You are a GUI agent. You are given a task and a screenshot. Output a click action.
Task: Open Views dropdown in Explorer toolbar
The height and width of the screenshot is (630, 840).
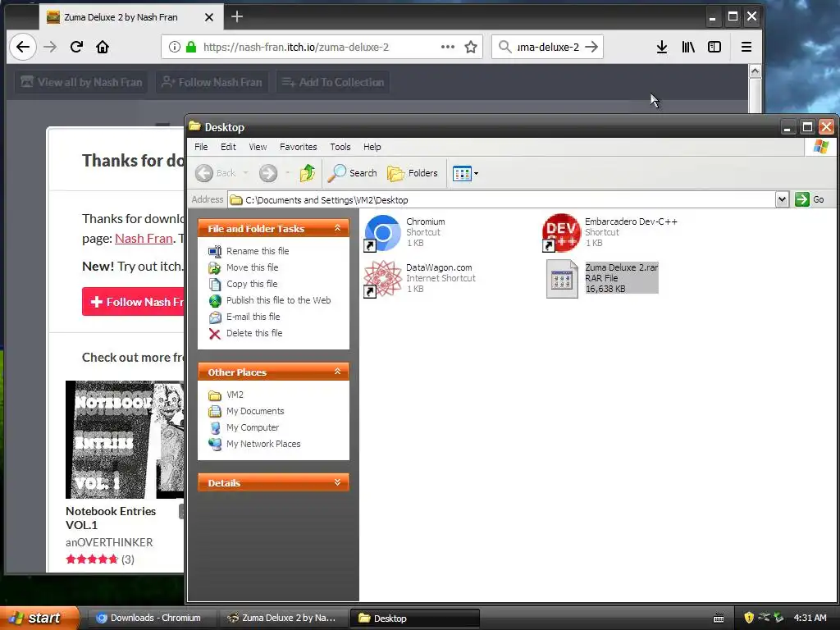pos(465,173)
